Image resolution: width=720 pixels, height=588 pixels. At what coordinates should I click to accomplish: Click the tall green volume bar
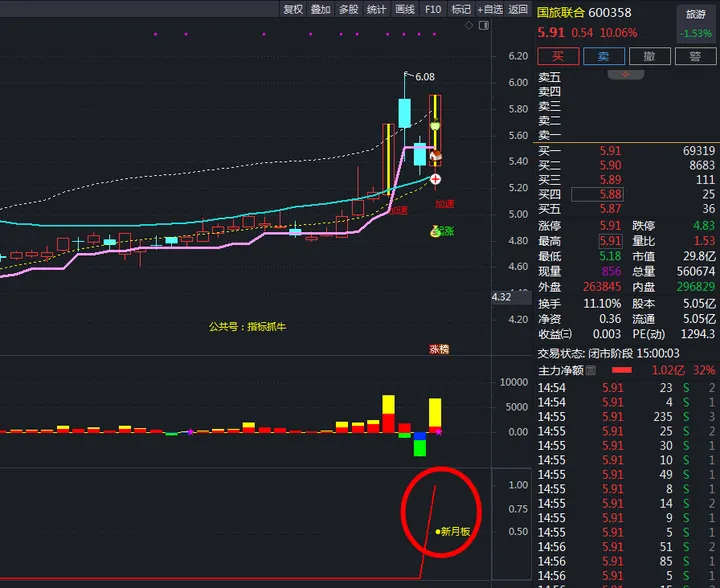point(420,448)
